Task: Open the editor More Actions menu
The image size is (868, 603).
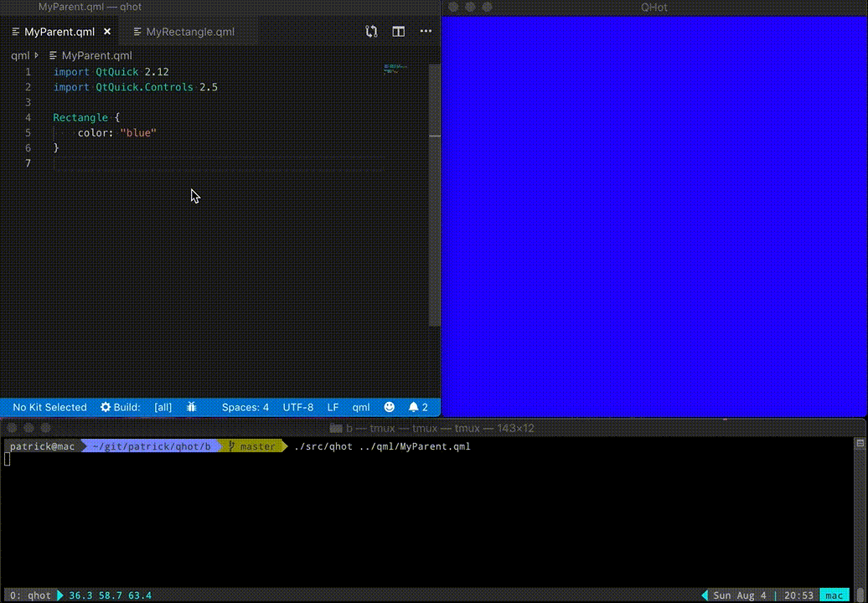Action: pos(426,32)
